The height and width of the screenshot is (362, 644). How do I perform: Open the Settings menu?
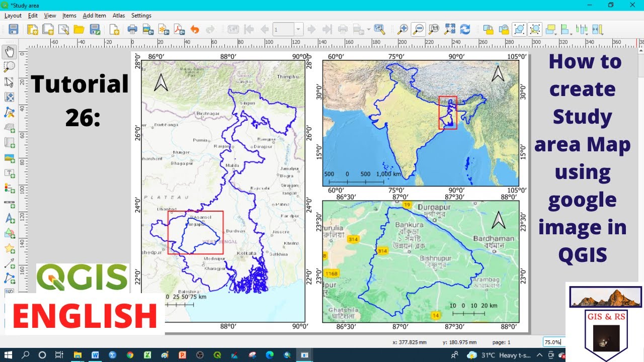click(x=141, y=16)
